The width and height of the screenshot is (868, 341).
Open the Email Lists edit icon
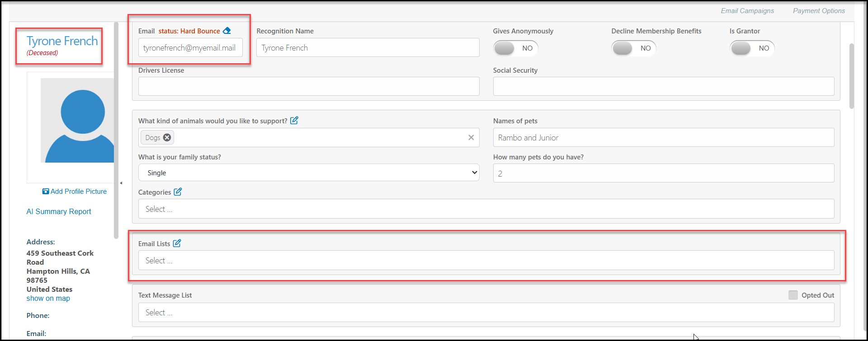177,243
